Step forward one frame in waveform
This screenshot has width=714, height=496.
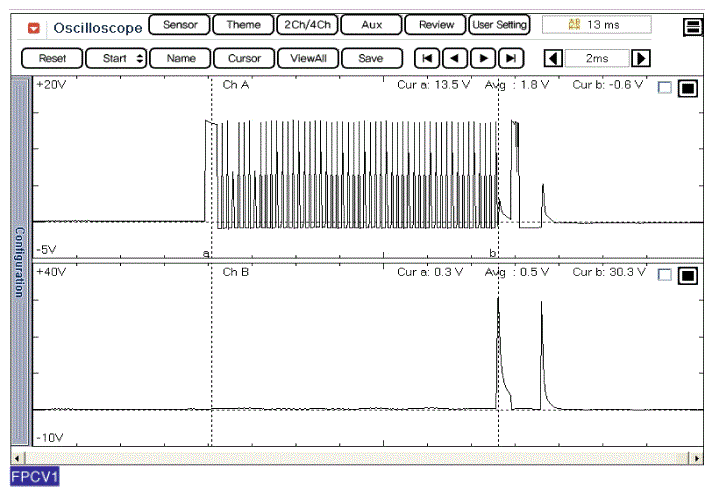coord(483,59)
